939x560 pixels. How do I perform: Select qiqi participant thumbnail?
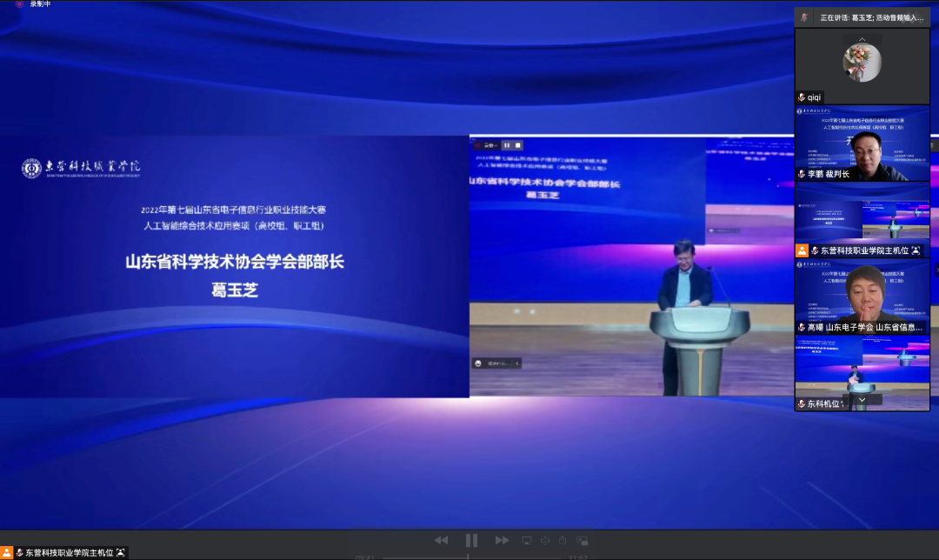(862, 65)
